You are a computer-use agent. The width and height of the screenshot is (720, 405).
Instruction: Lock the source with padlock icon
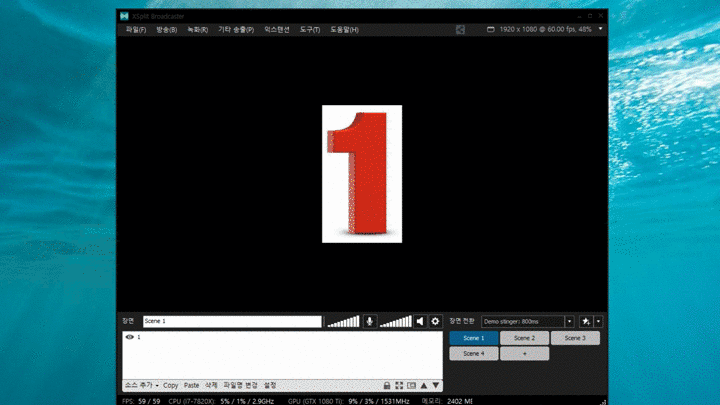(x=387, y=386)
